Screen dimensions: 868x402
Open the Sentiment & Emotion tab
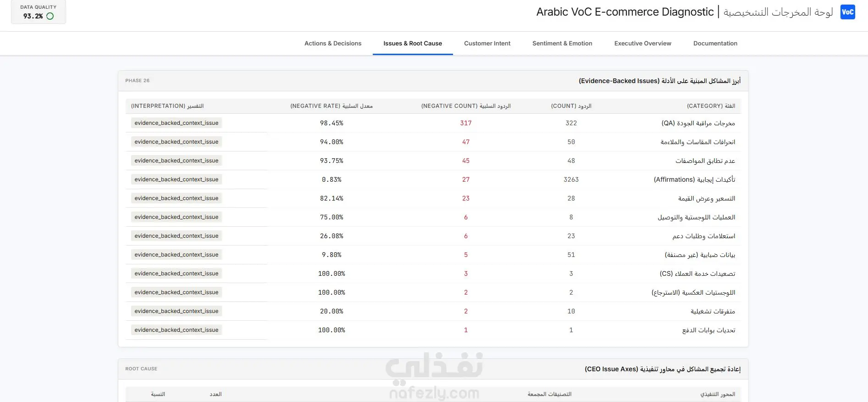tap(562, 44)
